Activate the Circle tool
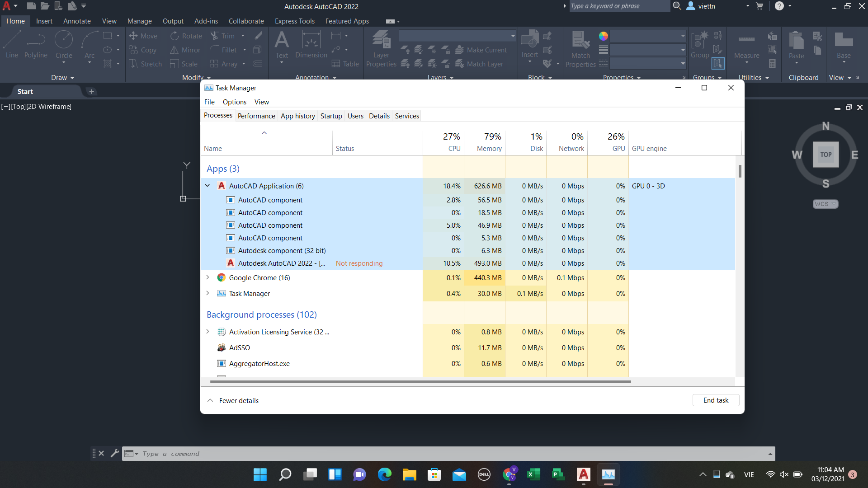The width and height of the screenshot is (868, 488). point(64,44)
